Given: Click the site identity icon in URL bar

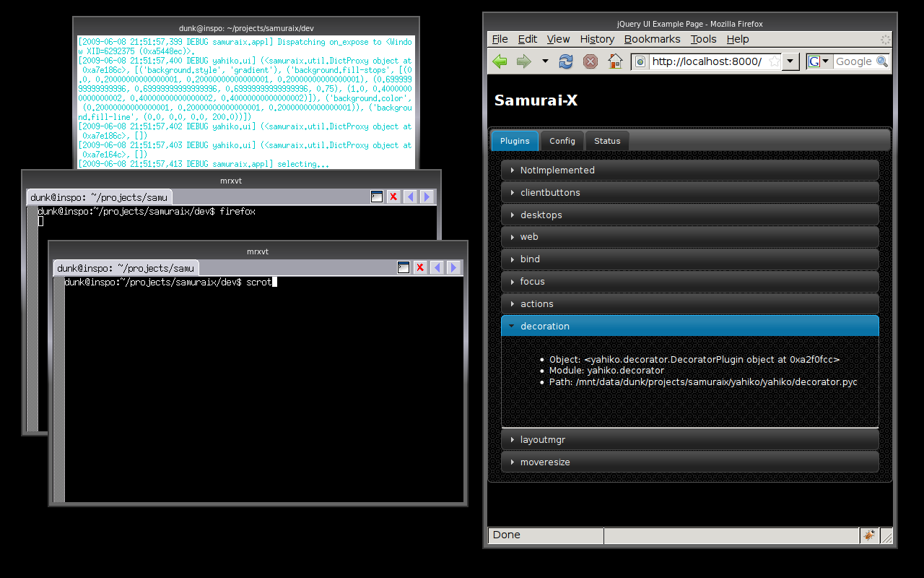Looking at the screenshot, I should [x=640, y=62].
